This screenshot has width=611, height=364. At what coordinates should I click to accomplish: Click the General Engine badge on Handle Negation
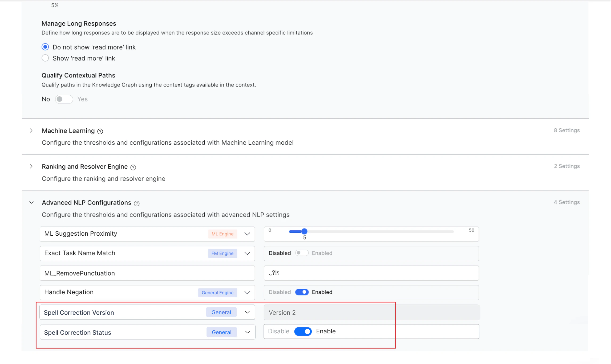coord(218,292)
